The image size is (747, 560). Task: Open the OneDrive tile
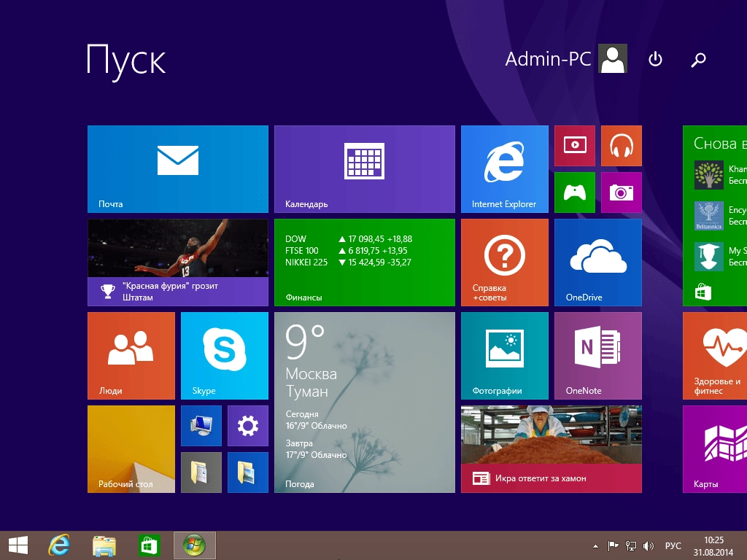tap(598, 262)
